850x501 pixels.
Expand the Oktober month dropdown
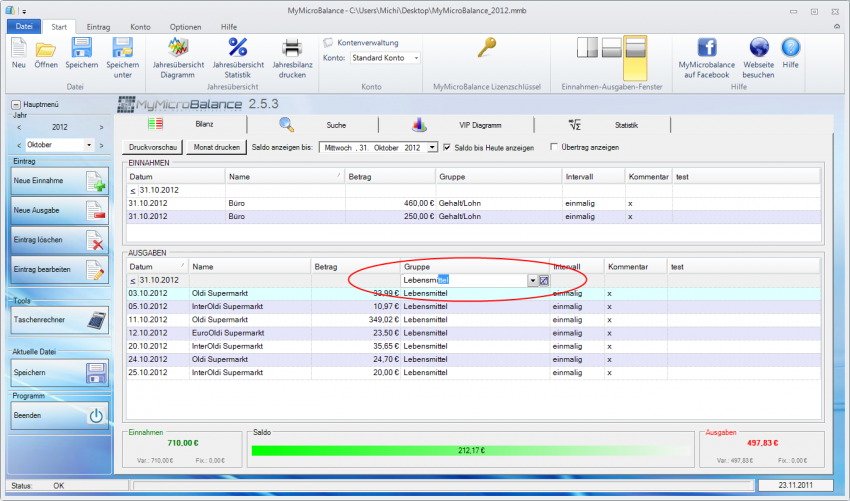89,145
